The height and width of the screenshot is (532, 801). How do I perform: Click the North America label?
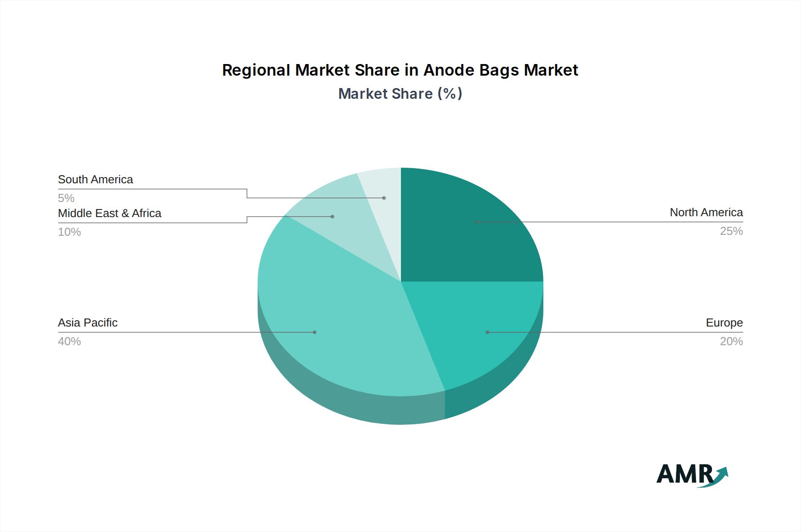point(706,213)
